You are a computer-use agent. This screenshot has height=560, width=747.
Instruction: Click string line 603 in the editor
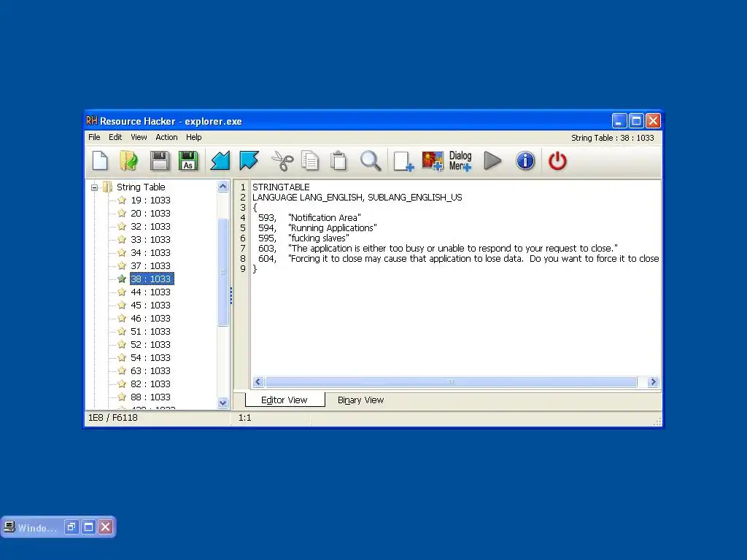click(438, 249)
